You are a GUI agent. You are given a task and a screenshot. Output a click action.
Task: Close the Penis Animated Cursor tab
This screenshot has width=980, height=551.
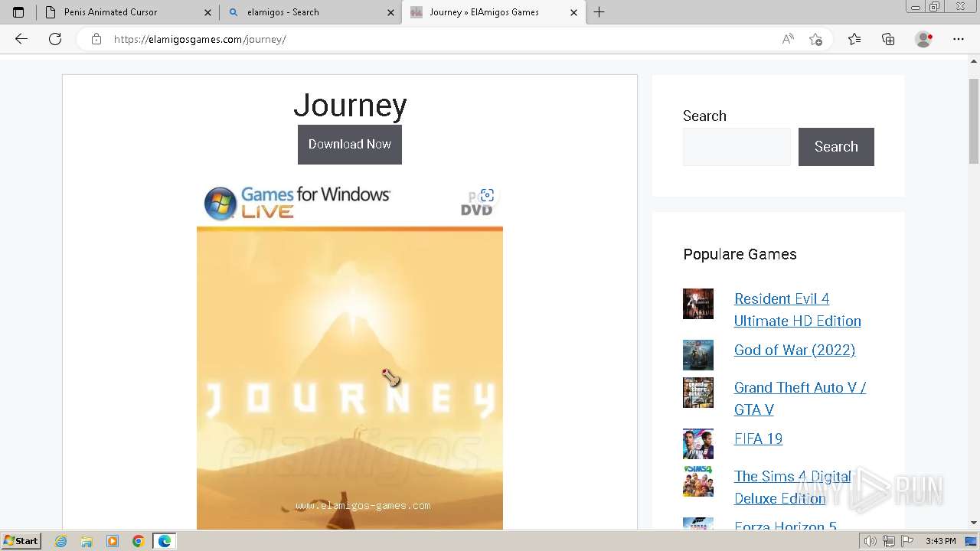pos(208,12)
